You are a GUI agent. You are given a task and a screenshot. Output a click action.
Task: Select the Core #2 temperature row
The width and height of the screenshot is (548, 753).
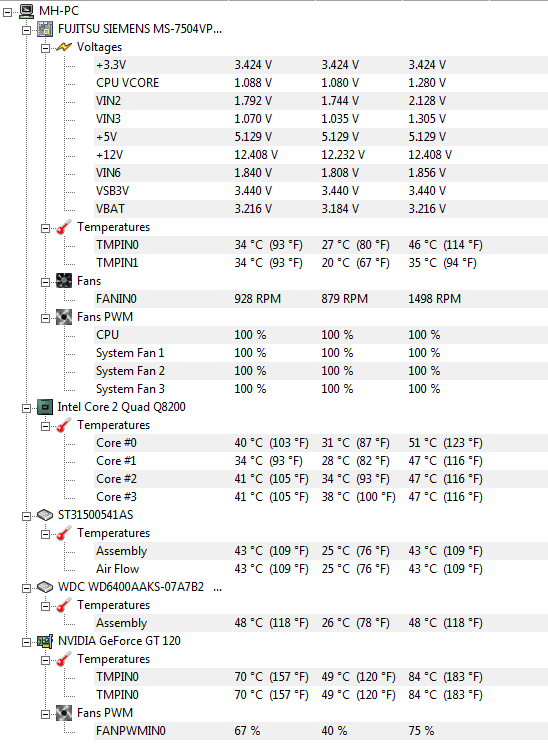pos(321,479)
